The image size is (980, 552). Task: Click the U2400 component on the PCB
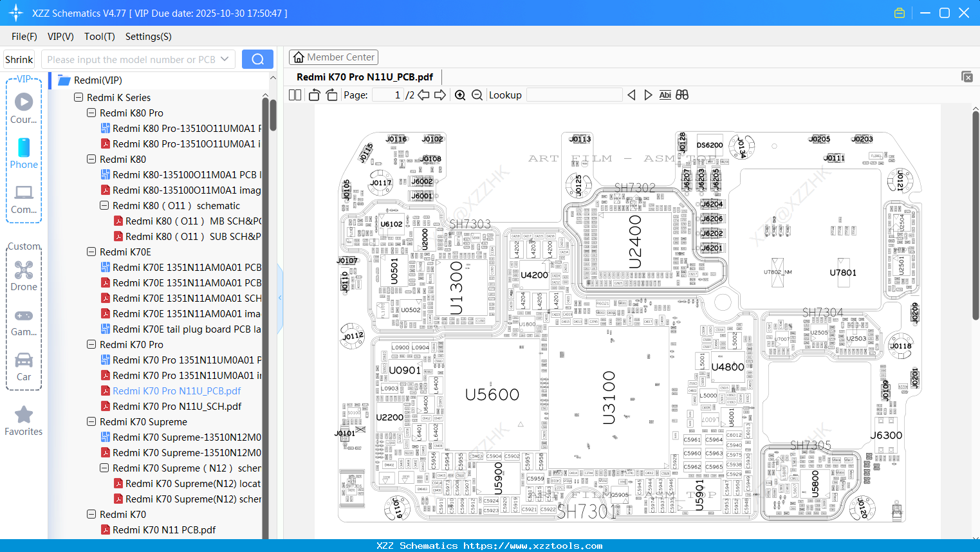coord(635,242)
